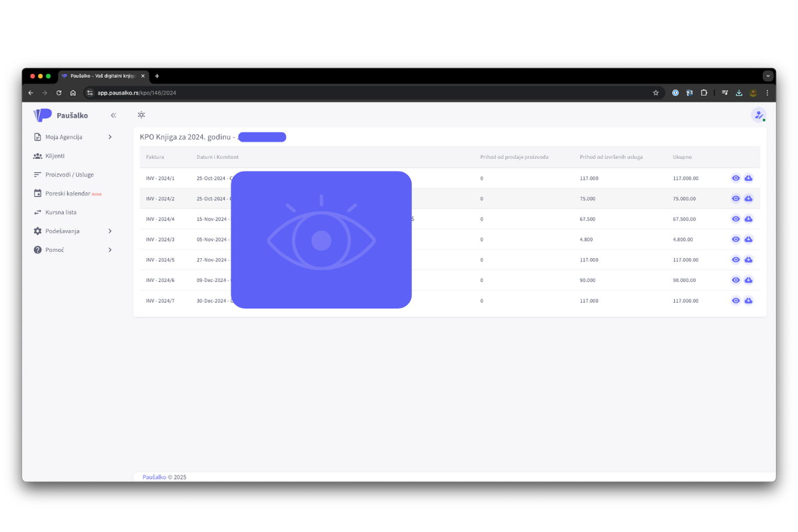Open Poreski kalendar in sidebar

67,194
